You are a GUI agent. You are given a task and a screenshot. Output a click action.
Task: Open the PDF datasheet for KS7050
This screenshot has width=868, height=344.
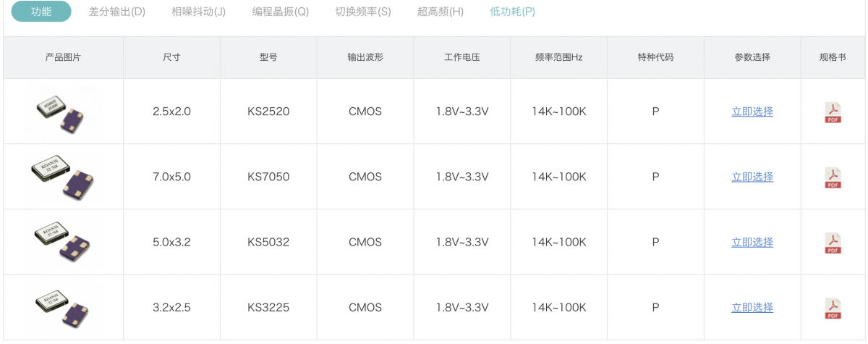point(833,177)
